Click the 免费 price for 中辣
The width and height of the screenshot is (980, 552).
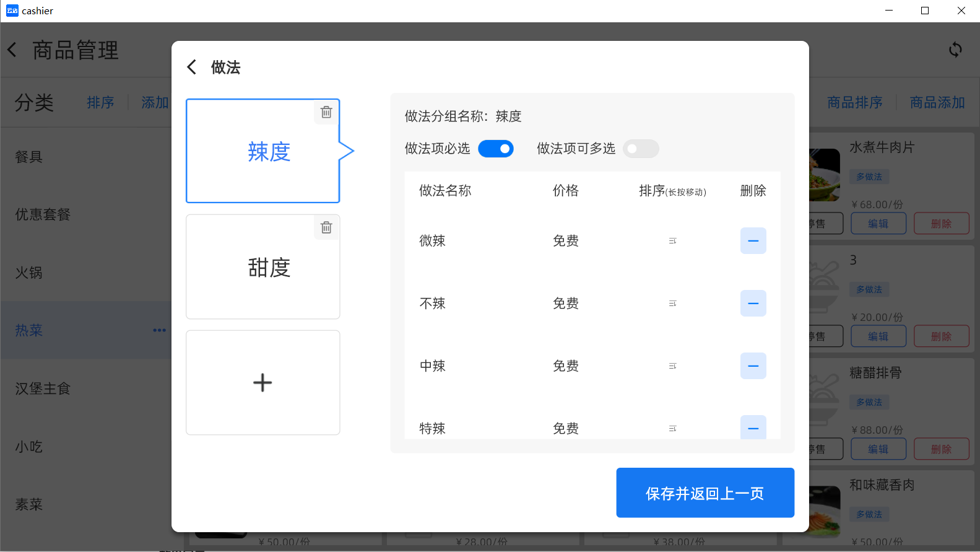[x=566, y=366]
